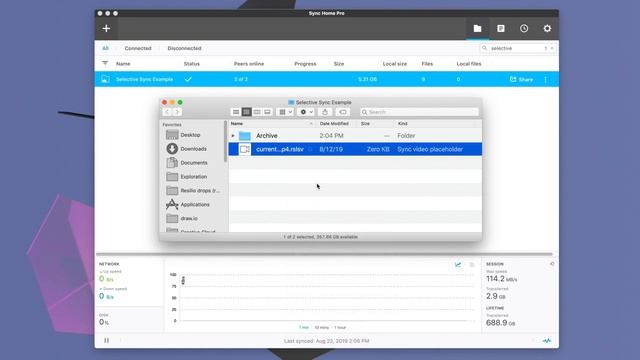
Task: Click the plus icon to add a folder
Action: click(106, 29)
